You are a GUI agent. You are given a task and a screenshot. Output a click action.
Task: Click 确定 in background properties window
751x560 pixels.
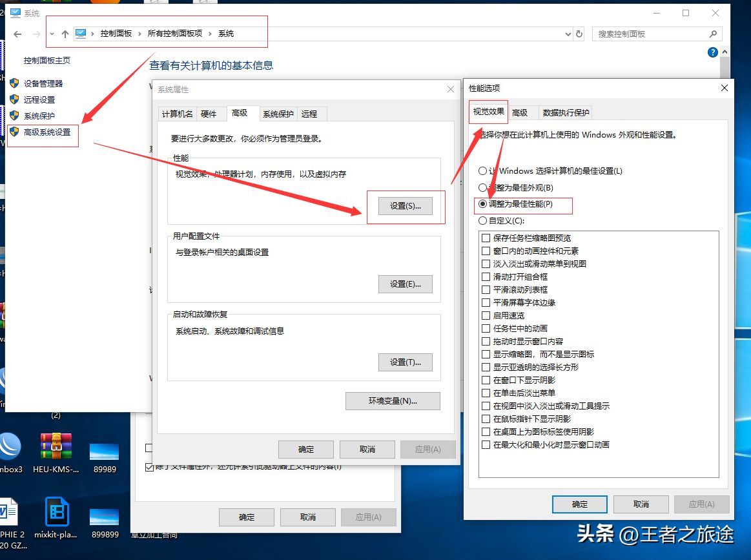tap(247, 517)
